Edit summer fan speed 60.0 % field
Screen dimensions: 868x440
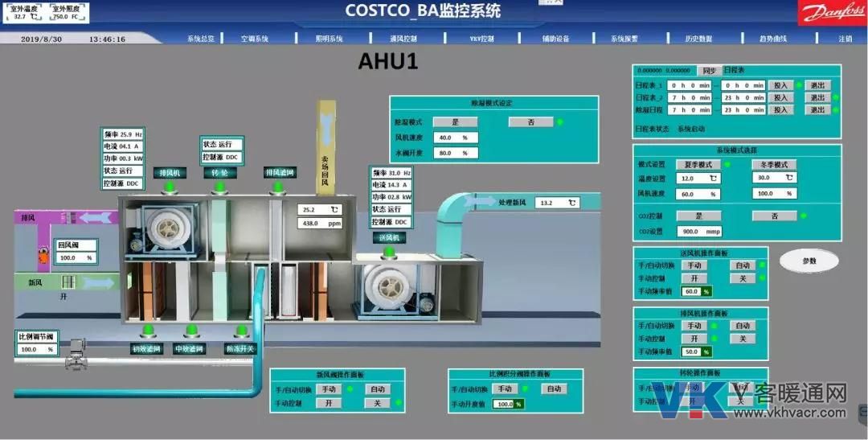tap(698, 194)
